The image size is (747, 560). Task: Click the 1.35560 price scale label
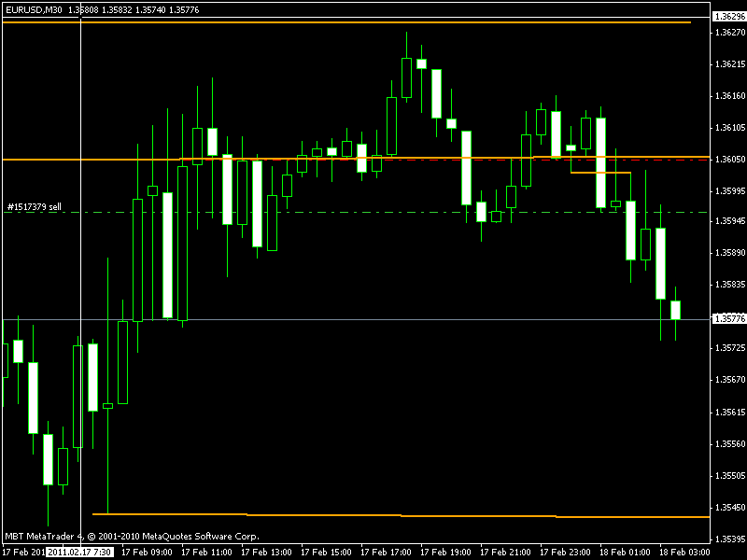point(730,444)
